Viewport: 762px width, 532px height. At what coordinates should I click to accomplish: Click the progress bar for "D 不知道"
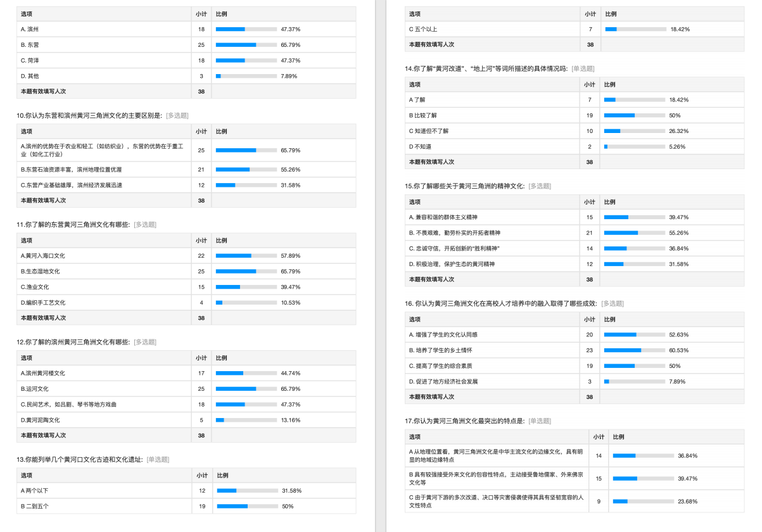634,146
